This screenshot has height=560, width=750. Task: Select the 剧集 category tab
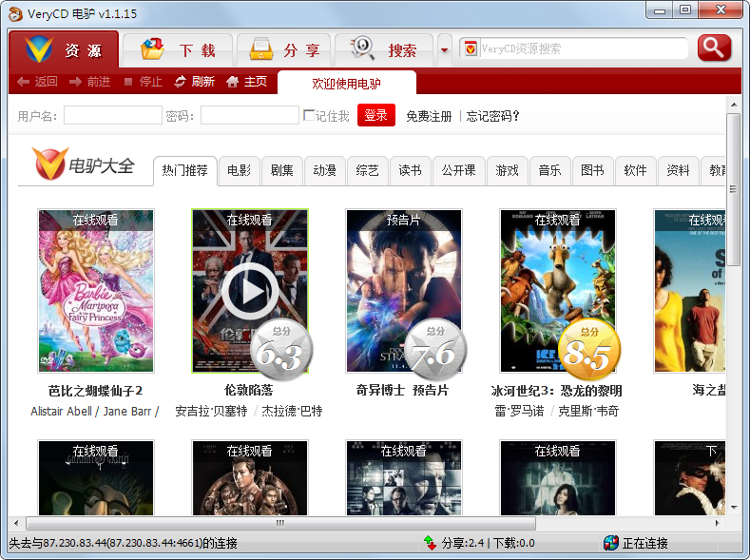click(x=281, y=171)
